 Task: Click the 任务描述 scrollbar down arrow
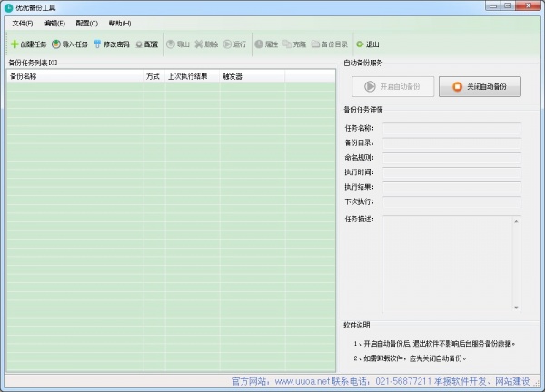[516, 308]
